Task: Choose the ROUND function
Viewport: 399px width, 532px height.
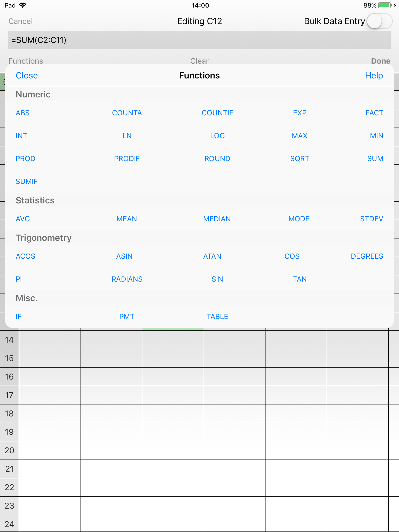Action: tap(217, 159)
